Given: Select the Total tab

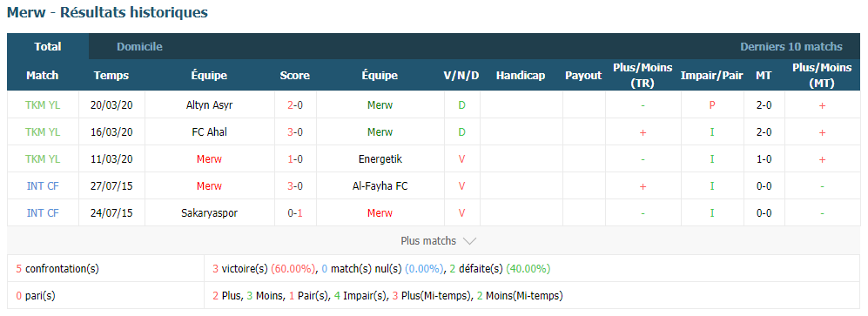Looking at the screenshot, I should point(48,47).
